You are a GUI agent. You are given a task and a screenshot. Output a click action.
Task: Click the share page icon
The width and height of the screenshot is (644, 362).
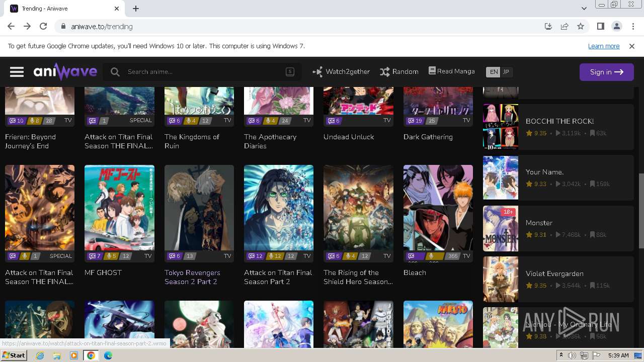[565, 27]
